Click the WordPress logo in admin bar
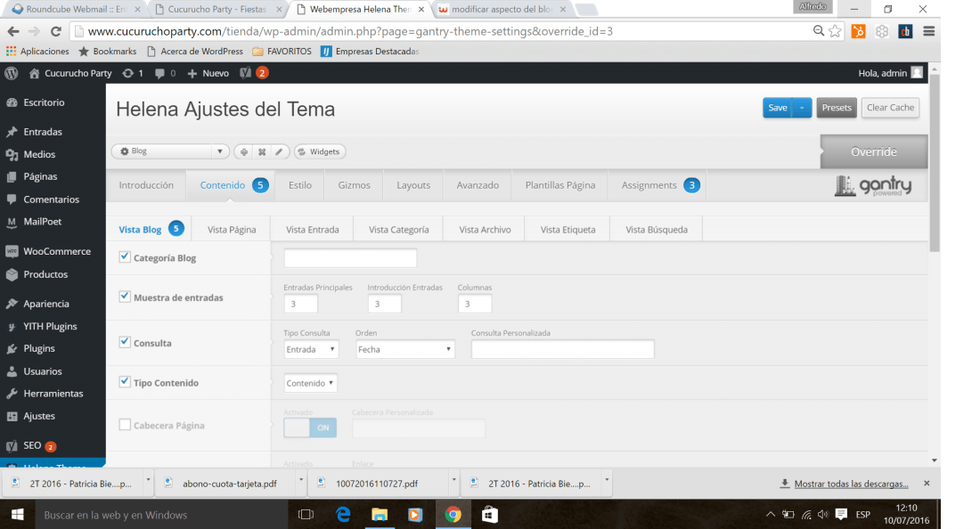The height and width of the screenshot is (529, 980). tap(12, 73)
